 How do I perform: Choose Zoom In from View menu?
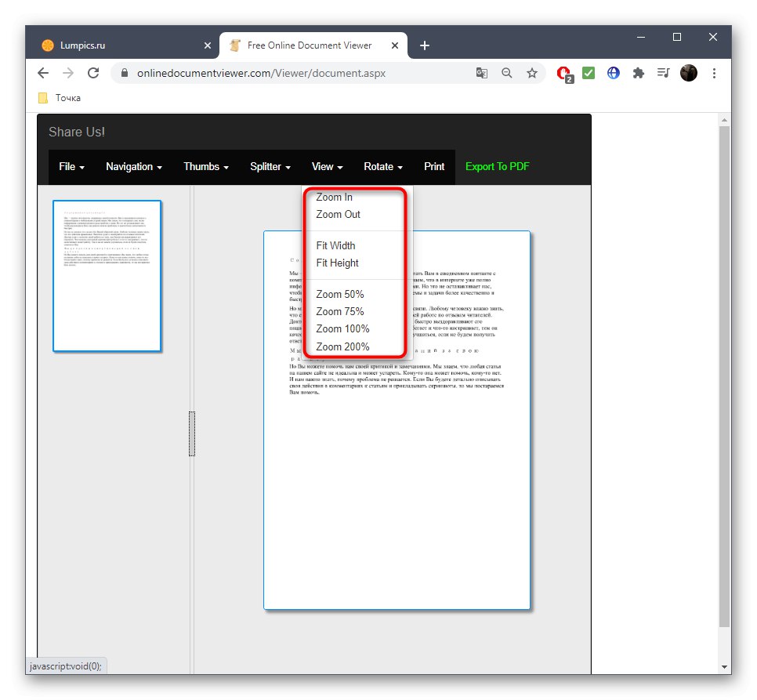pos(356,197)
